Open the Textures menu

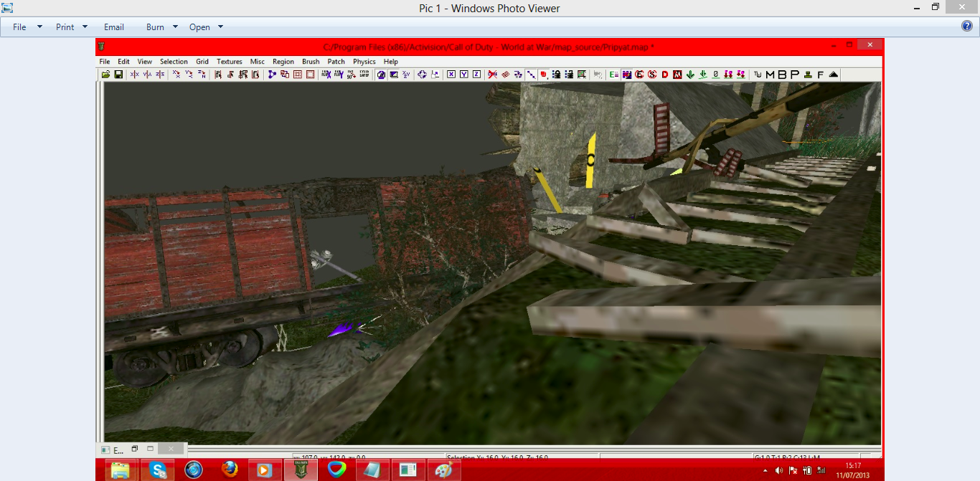pos(230,62)
